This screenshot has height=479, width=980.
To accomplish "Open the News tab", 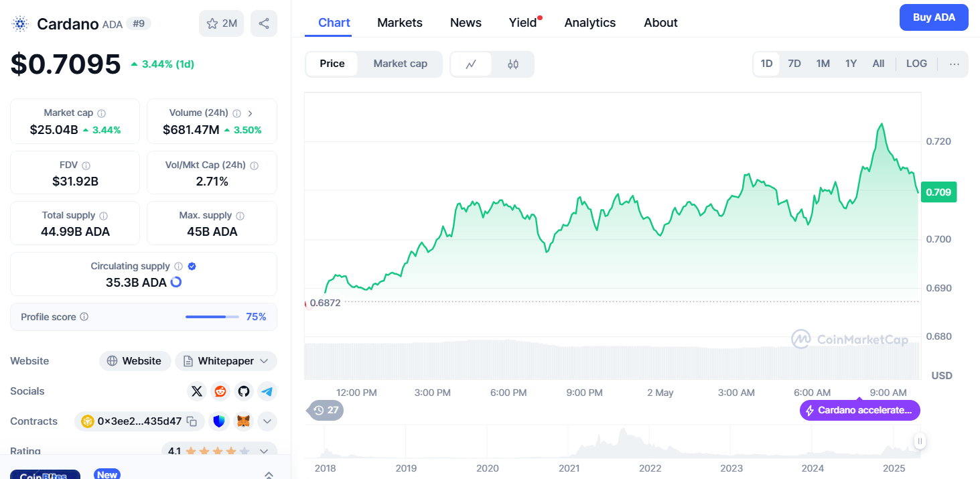I will (466, 23).
